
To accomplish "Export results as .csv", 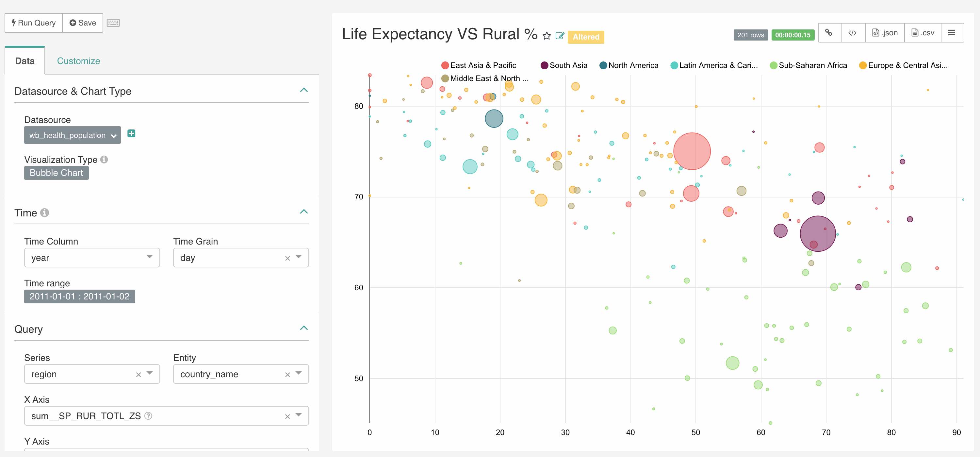I will (x=923, y=33).
